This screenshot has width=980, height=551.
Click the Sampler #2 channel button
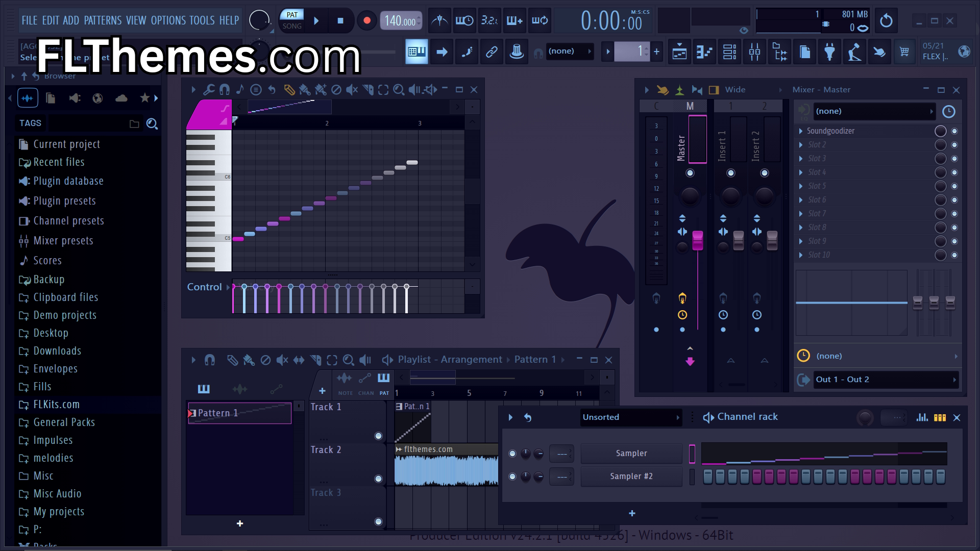pos(631,477)
